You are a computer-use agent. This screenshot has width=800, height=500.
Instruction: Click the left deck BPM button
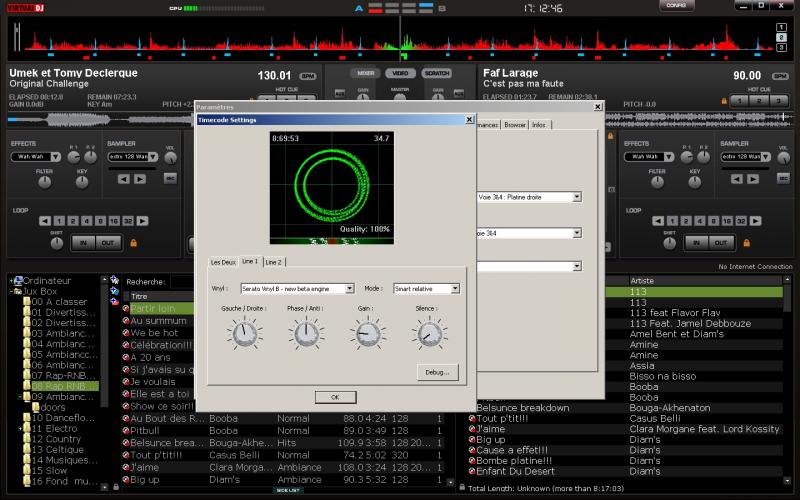click(307, 76)
